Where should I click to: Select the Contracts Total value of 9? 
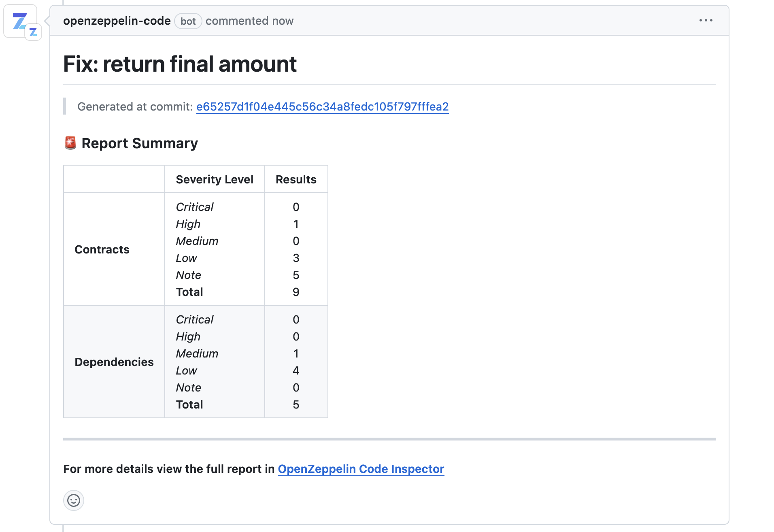(x=296, y=292)
